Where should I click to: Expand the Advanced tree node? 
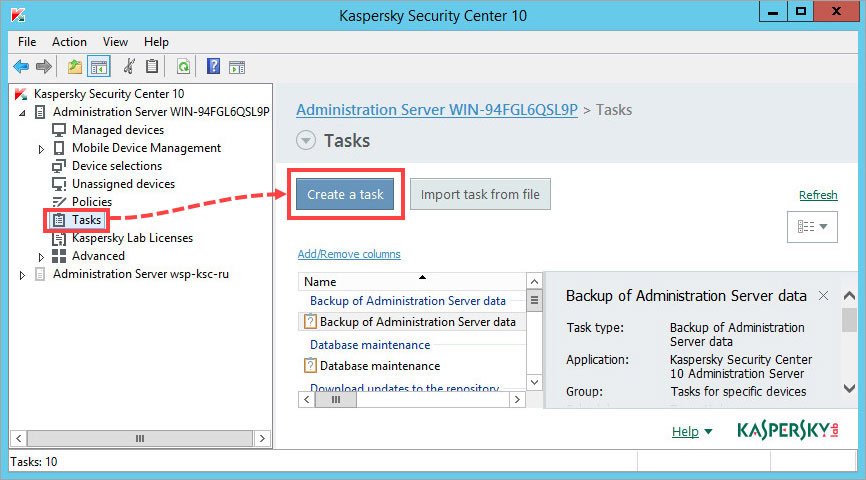(41, 257)
